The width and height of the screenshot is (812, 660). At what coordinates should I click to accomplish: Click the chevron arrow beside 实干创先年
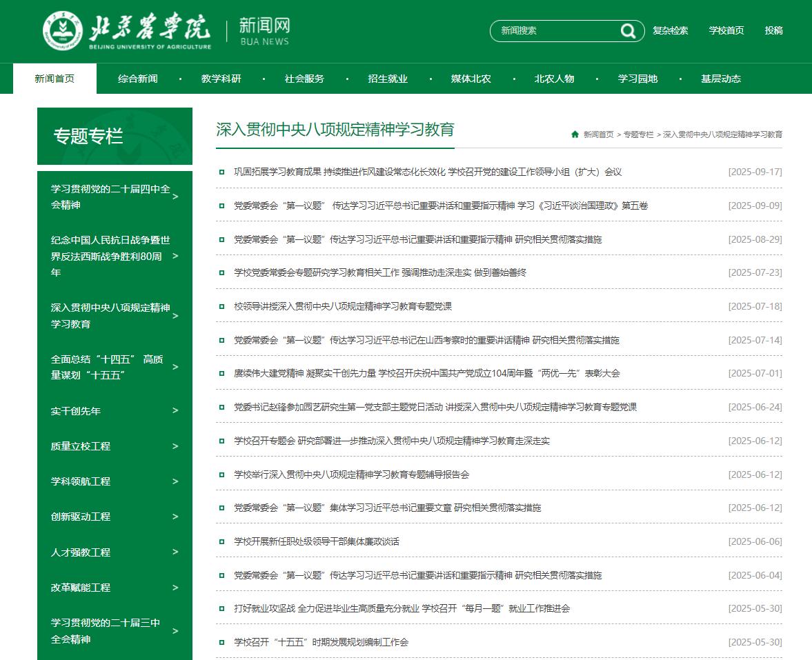click(x=175, y=410)
